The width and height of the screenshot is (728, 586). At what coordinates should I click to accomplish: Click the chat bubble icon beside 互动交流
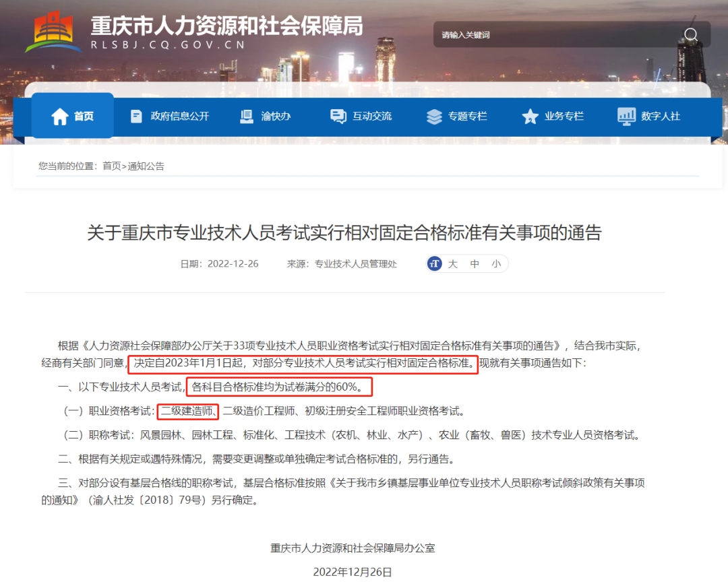click(x=338, y=116)
